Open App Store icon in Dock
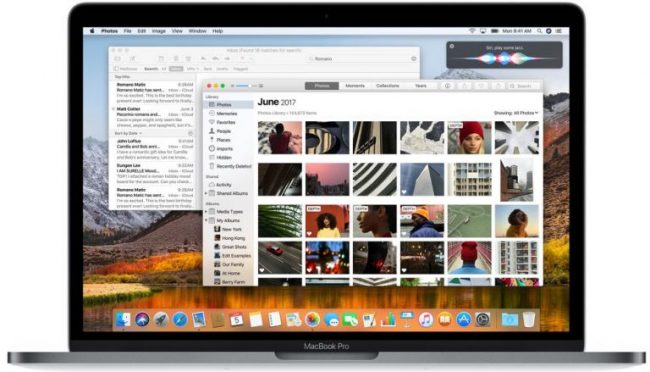 coord(463,319)
